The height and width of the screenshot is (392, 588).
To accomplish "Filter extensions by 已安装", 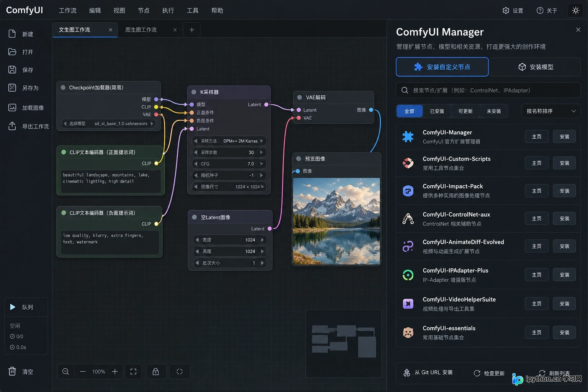I will [437, 111].
